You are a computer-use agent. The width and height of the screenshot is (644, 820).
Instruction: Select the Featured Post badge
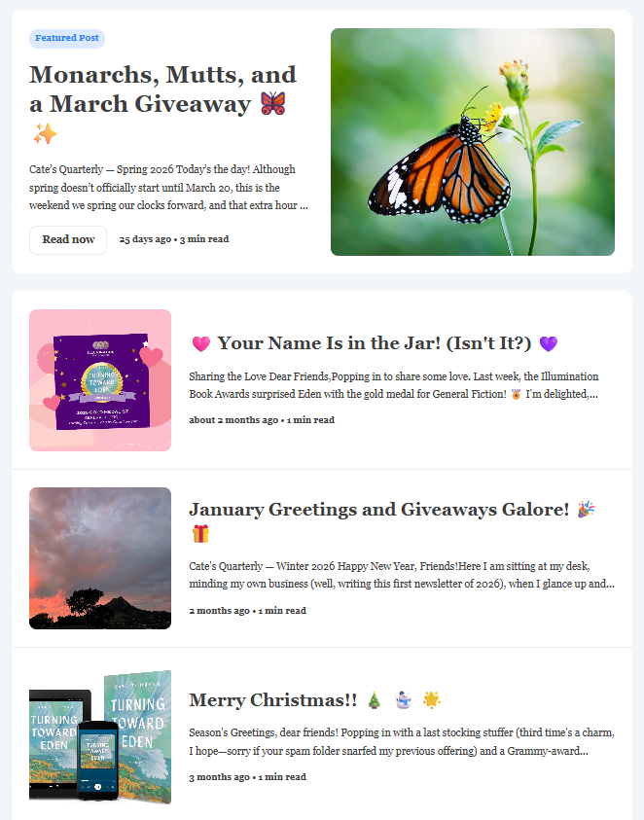[67, 38]
